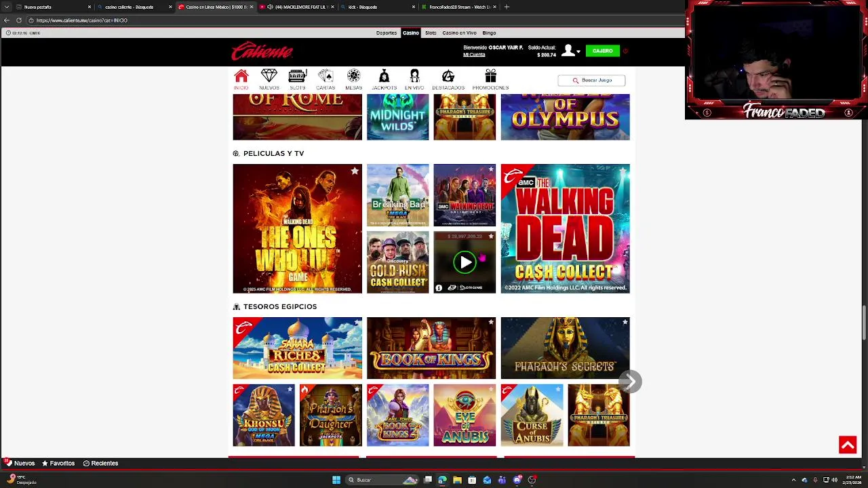Viewport: 868px width, 488px height.
Task: Click browser back arrow
Action: (6, 20)
